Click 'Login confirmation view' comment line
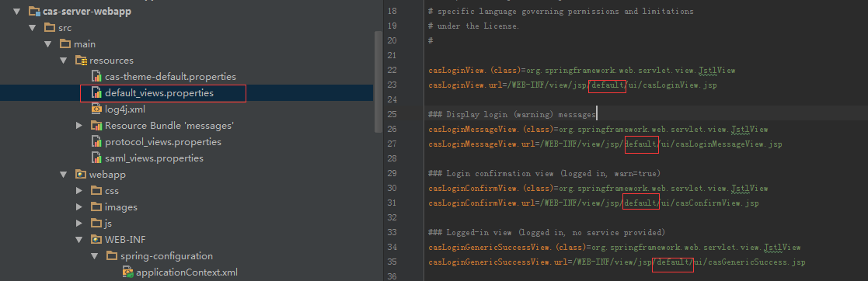This screenshot has width=868, height=281. point(544,174)
